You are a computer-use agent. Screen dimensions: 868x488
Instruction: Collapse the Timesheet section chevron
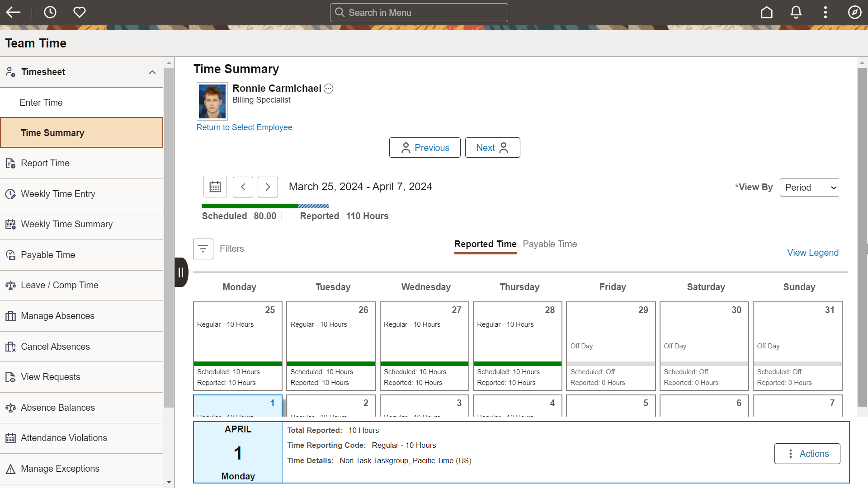click(x=152, y=72)
